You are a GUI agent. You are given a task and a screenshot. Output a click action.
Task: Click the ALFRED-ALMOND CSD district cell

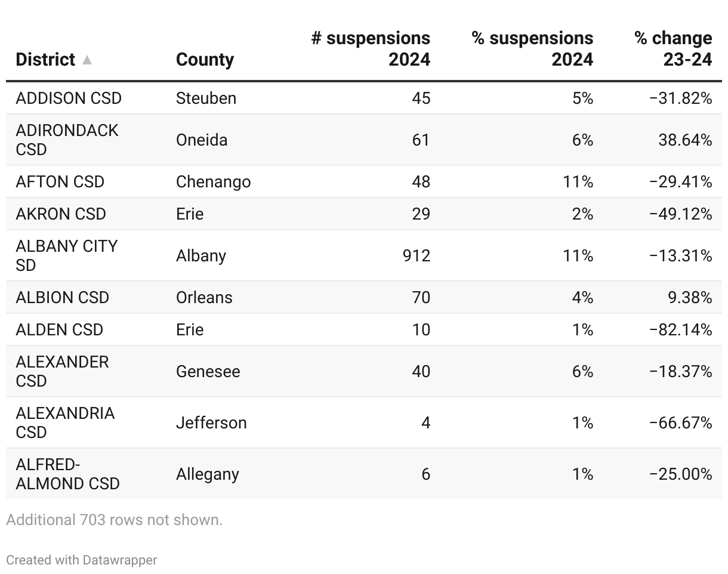pyautogui.click(x=67, y=474)
